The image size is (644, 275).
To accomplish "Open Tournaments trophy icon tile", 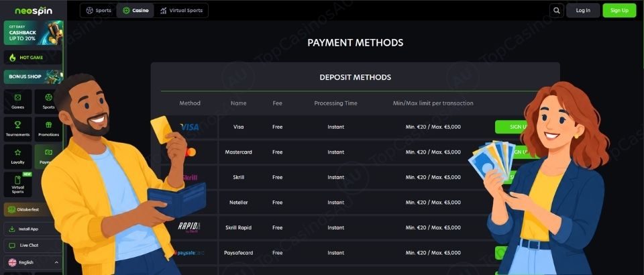I will 17,129.
